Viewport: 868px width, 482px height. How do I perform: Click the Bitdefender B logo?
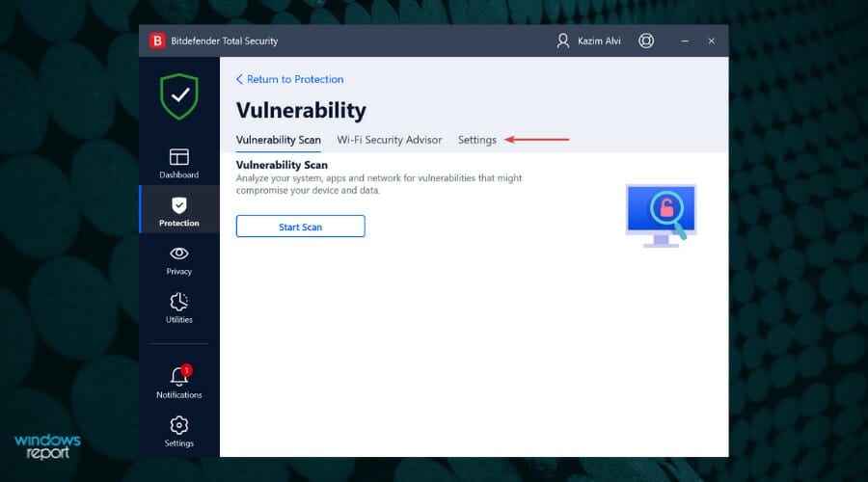[157, 40]
